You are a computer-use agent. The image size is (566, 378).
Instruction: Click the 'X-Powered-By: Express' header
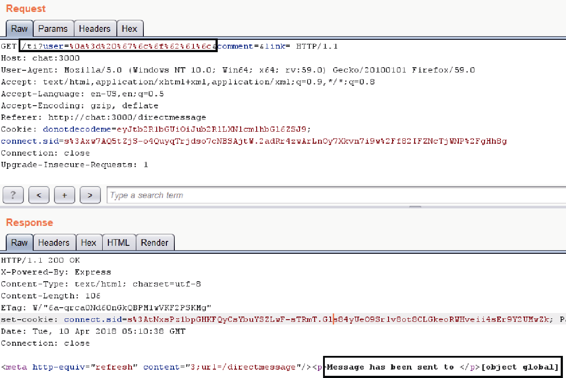pos(56,272)
